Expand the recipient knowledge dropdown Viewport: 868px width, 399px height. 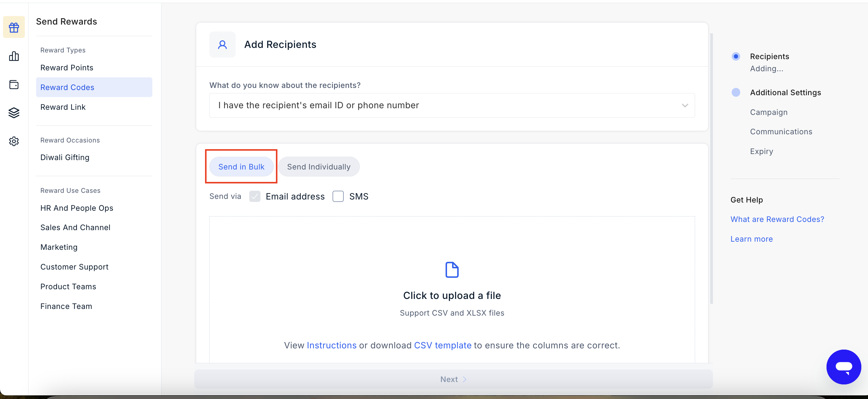pos(452,105)
